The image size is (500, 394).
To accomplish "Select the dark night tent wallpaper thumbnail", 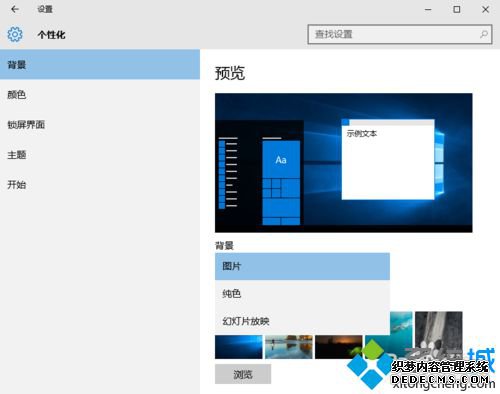I will (339, 347).
